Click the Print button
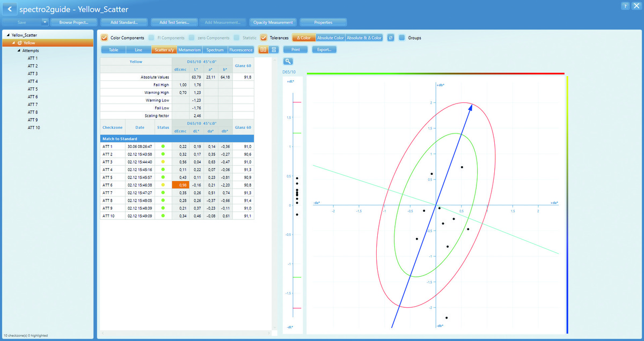 click(295, 50)
